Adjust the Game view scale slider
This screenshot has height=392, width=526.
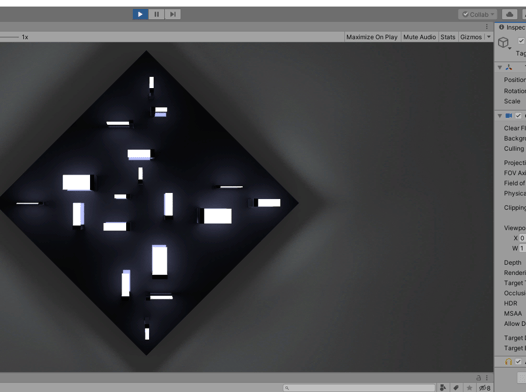tap(9, 37)
